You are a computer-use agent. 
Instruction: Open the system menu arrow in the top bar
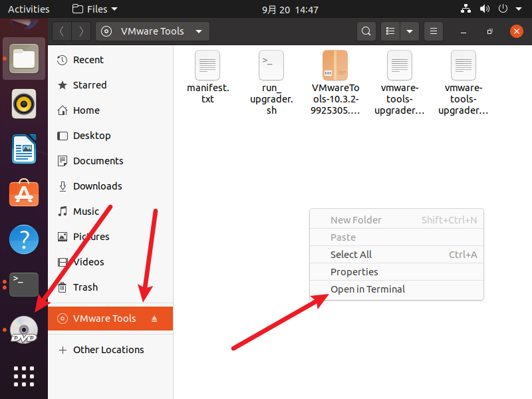(x=519, y=9)
